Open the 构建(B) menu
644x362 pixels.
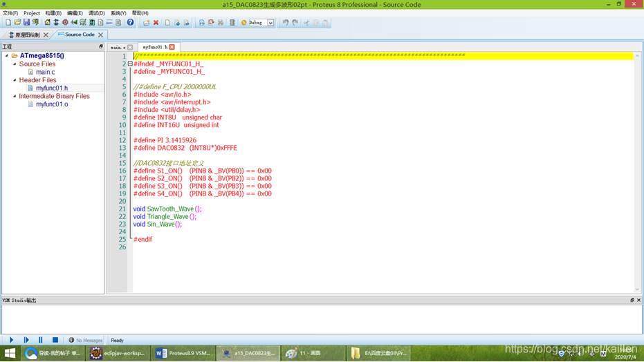[53, 13]
